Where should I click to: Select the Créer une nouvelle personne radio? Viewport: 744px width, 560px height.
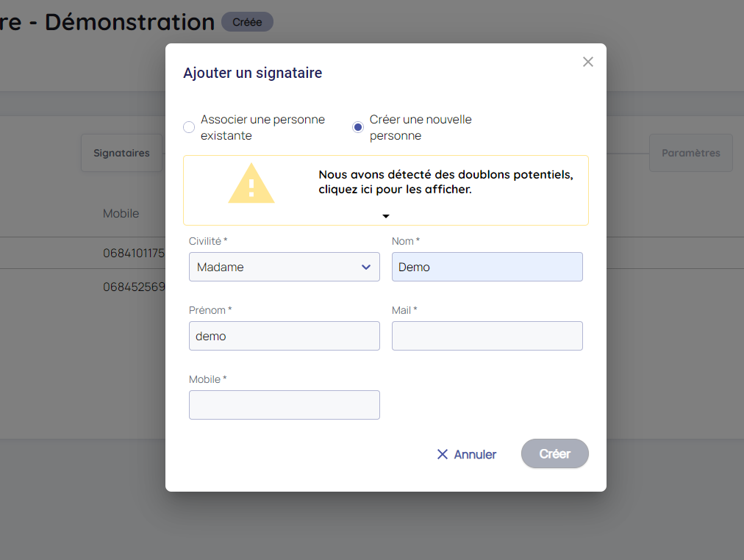click(x=358, y=127)
